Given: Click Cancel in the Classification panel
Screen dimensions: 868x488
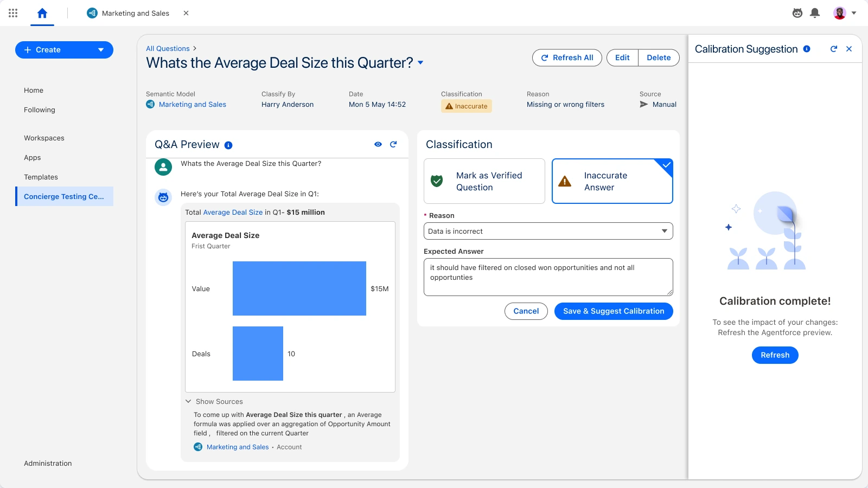Looking at the screenshot, I should (x=526, y=311).
